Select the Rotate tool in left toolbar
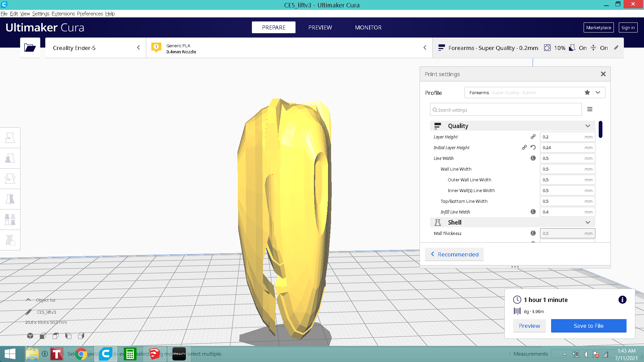Image resolution: width=644 pixels, height=362 pixels. 10,179
